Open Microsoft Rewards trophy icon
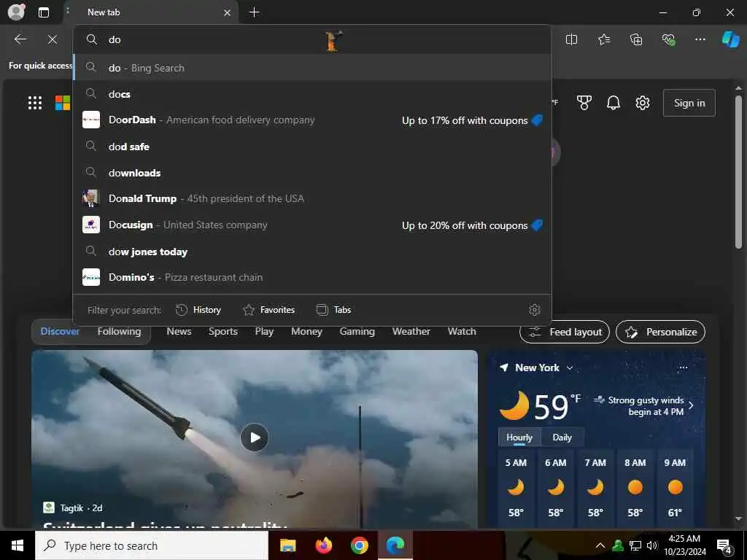 click(x=584, y=102)
